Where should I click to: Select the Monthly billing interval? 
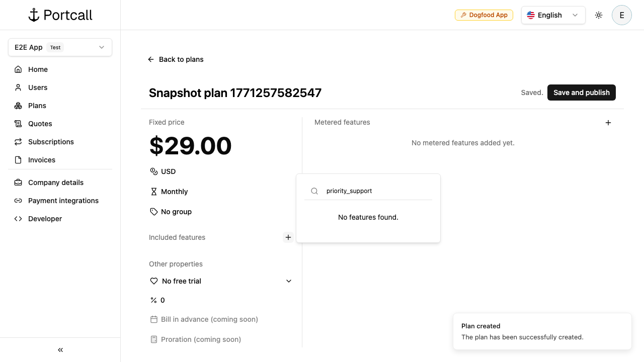(174, 192)
